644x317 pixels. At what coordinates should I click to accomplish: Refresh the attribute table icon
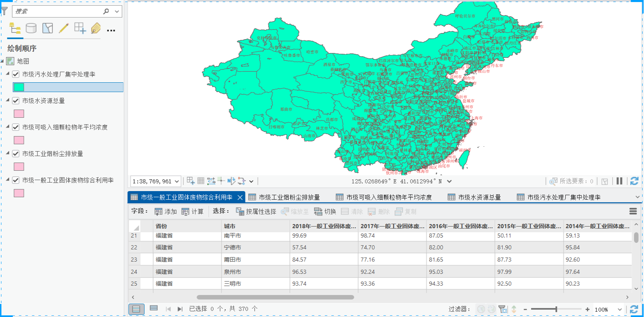click(x=634, y=309)
